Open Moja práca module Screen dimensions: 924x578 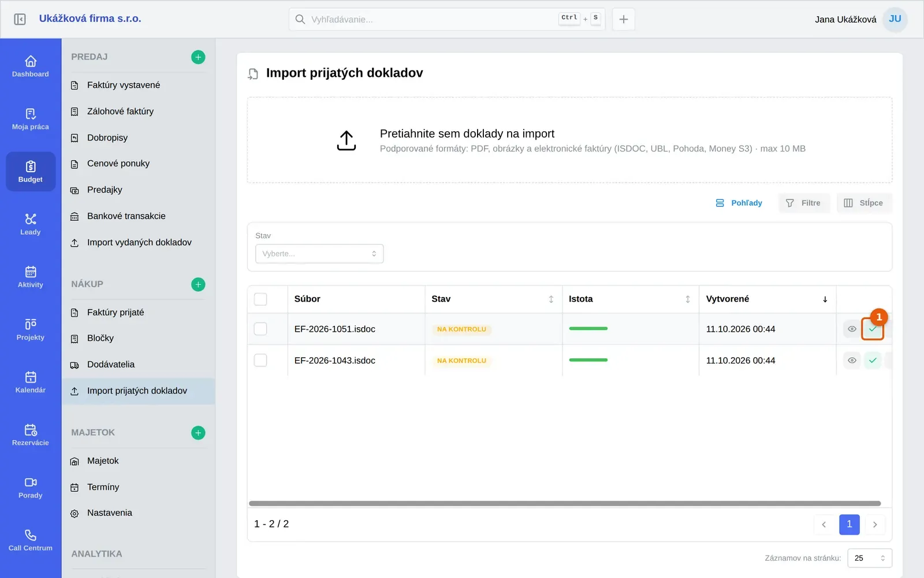tap(31, 119)
